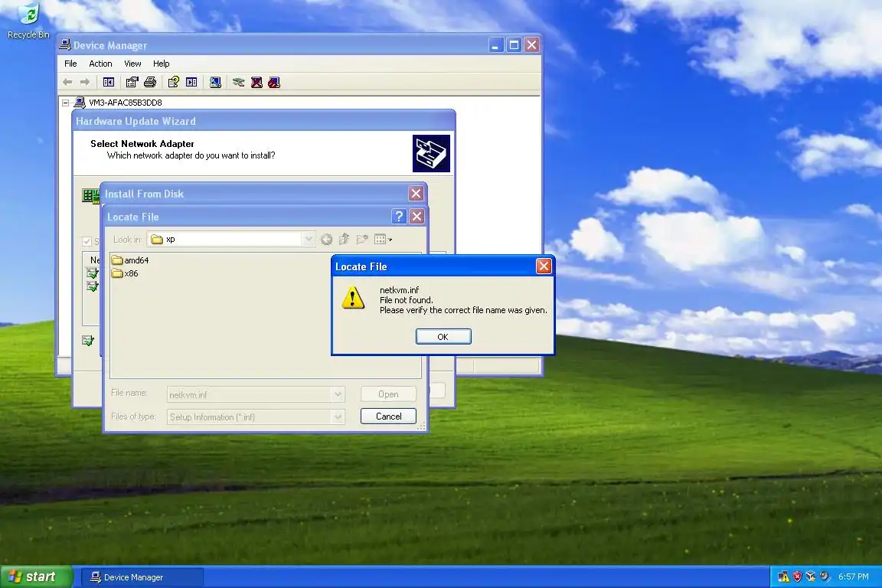Click the Uninstall device toolbar icon
The image size is (882, 588).
[256, 82]
